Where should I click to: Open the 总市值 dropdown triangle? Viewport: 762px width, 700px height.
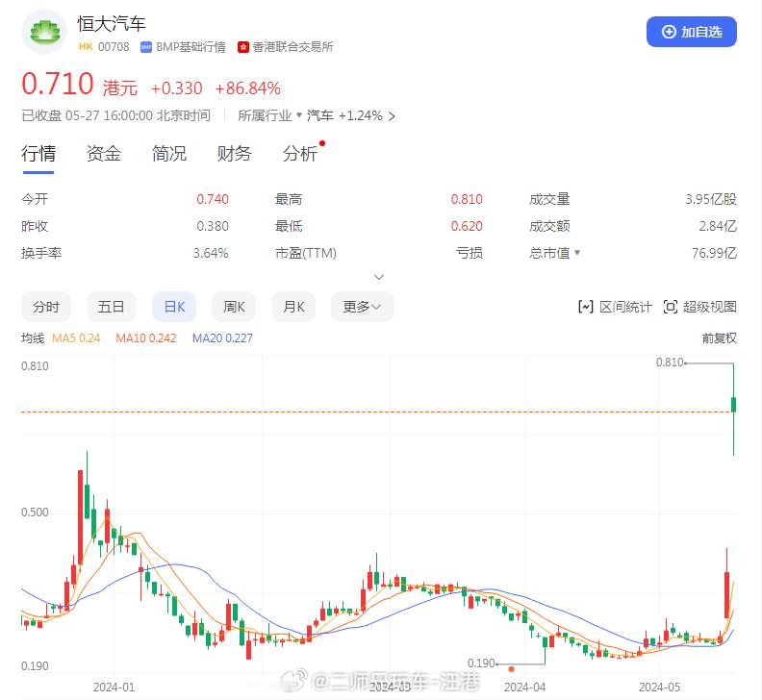(x=577, y=253)
